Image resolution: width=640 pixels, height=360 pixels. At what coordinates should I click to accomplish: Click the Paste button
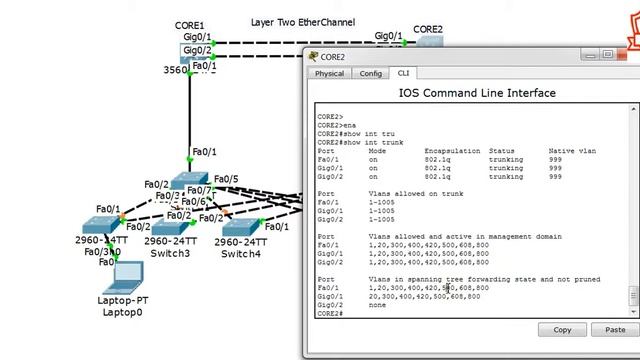(615, 330)
